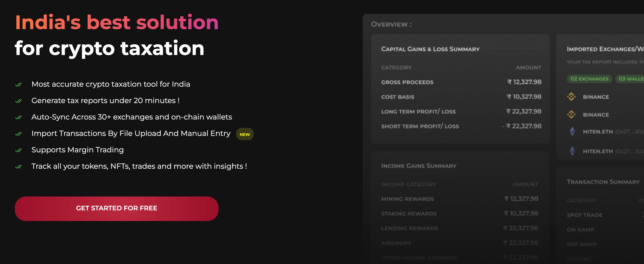Image resolution: width=644 pixels, height=264 pixels.
Task: Click checkmark icon beside Track all your tokens
Action: click(x=19, y=167)
